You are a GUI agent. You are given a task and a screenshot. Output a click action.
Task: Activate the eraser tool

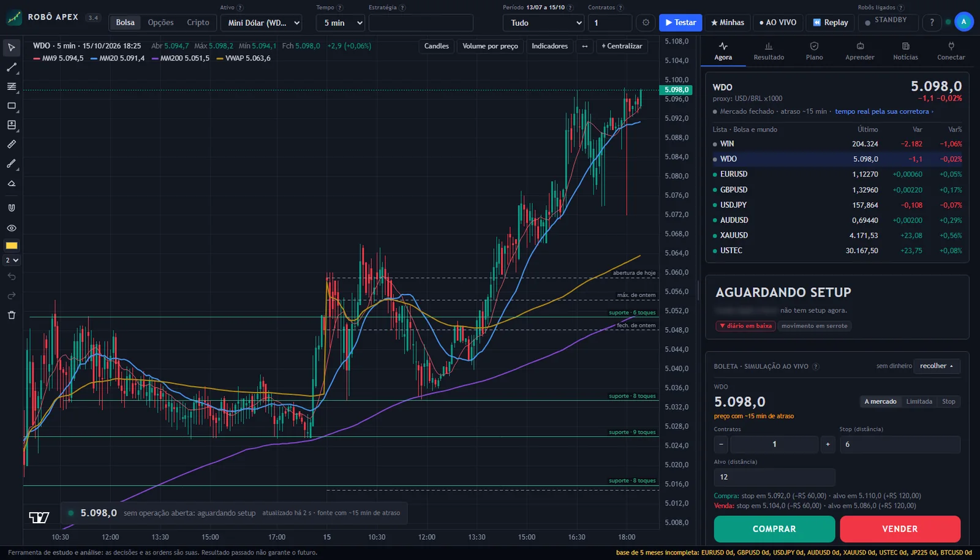[12, 183]
